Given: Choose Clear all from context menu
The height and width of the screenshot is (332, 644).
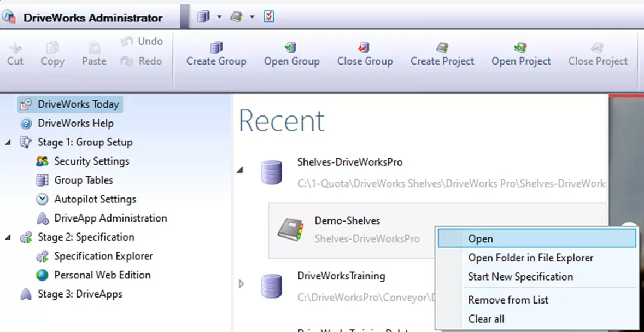Looking at the screenshot, I should click(537, 319).
